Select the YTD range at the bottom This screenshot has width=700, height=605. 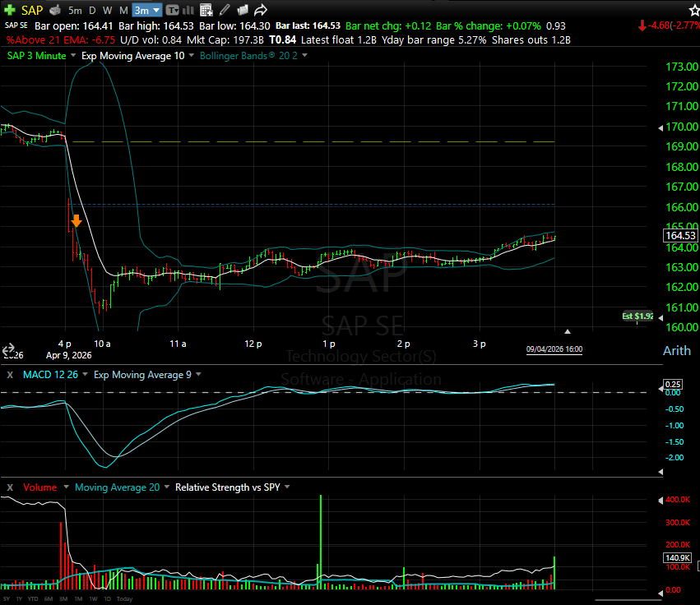[32, 598]
